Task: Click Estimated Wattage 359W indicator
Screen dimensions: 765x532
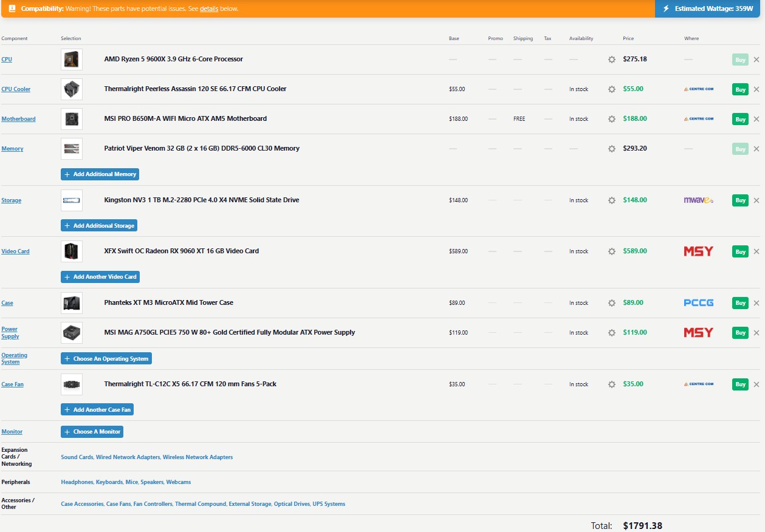Action: click(708, 9)
